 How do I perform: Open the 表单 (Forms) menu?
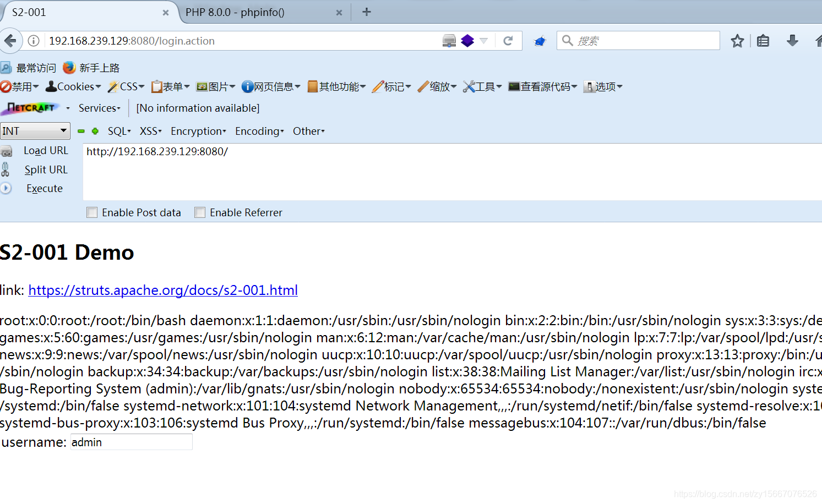[171, 86]
